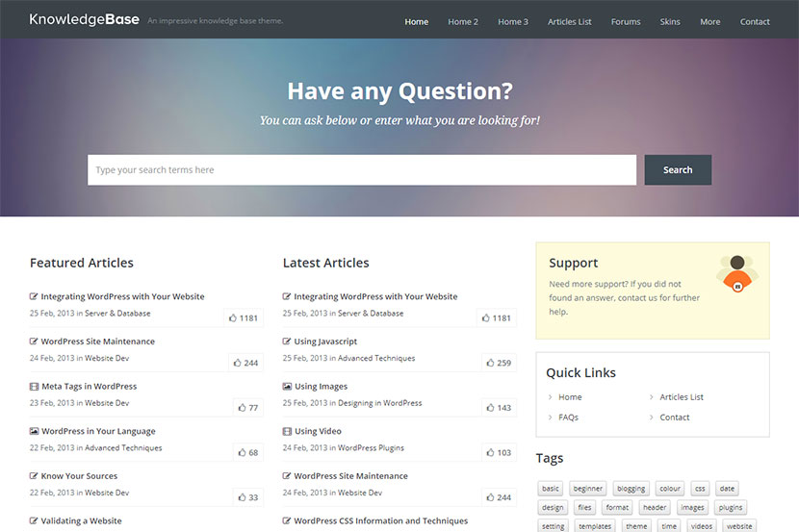Open the Home navigation item
Screen dimensions: 799x532
pyautogui.click(x=416, y=22)
